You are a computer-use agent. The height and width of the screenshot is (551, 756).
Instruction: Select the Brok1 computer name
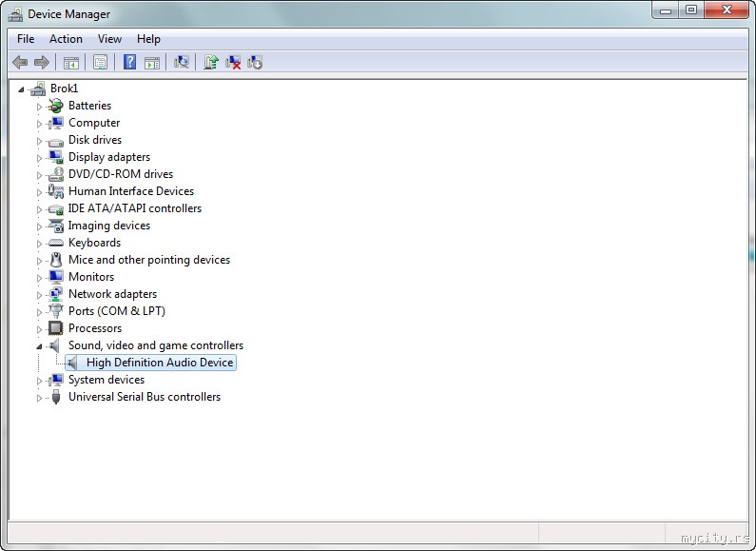tap(64, 89)
